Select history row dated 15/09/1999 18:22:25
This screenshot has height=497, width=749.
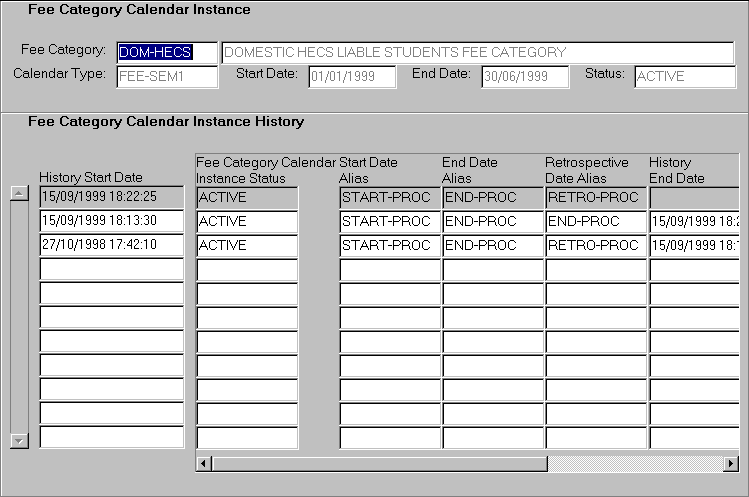tap(112, 197)
